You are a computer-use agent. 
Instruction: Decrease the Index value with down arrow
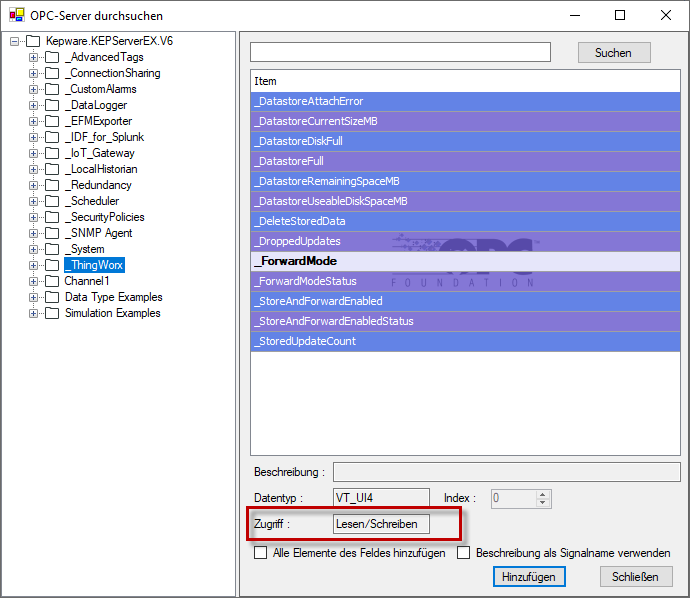pyautogui.click(x=543, y=503)
